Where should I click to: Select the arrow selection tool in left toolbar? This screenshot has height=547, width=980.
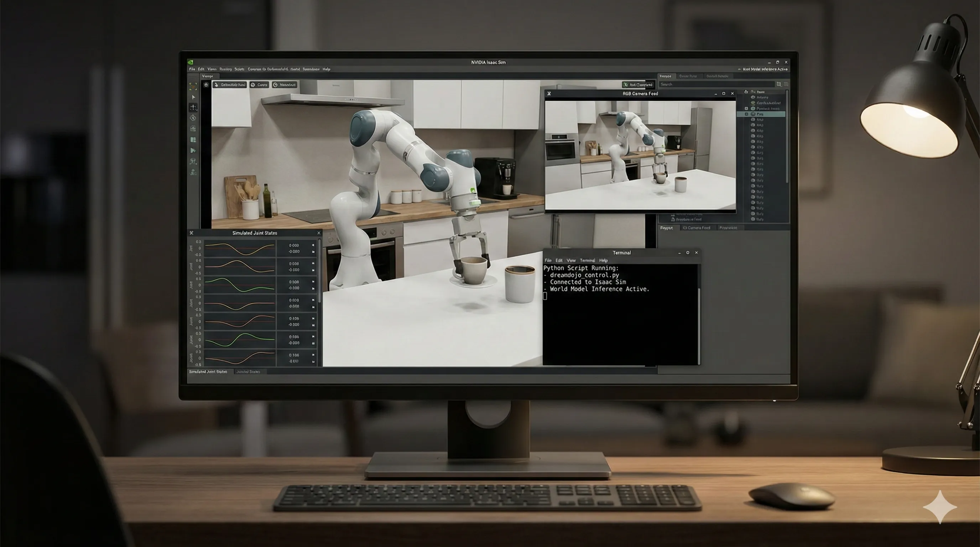coord(193,97)
